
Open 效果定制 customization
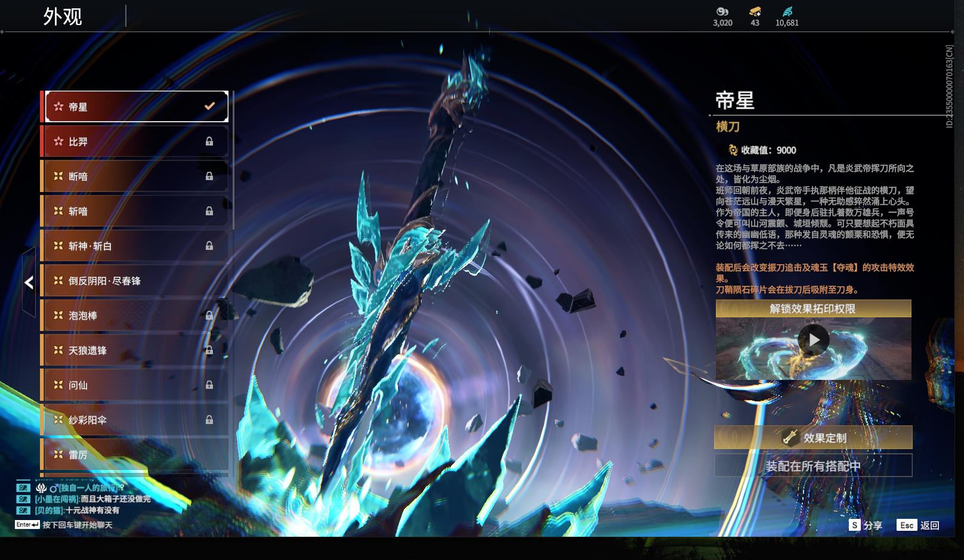point(813,438)
